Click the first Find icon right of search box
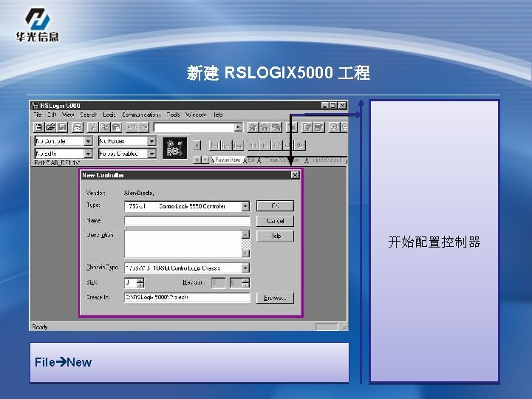The width and height of the screenshot is (532, 399). pos(253,127)
